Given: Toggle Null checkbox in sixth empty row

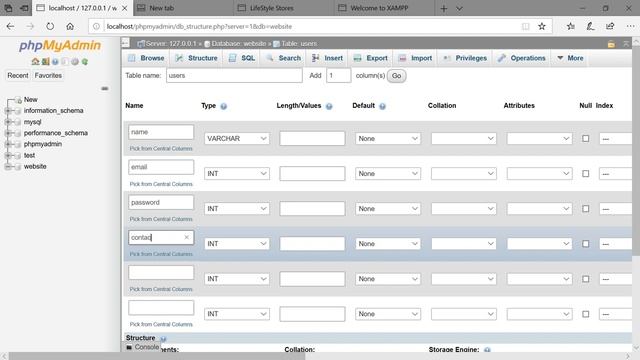Looking at the screenshot, I should (585, 314).
